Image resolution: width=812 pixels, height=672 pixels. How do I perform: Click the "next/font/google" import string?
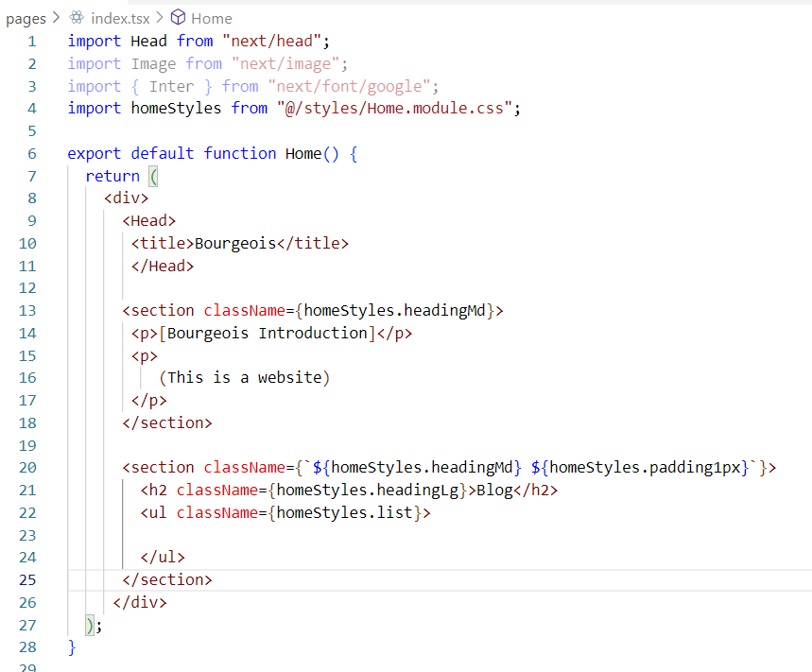point(349,86)
